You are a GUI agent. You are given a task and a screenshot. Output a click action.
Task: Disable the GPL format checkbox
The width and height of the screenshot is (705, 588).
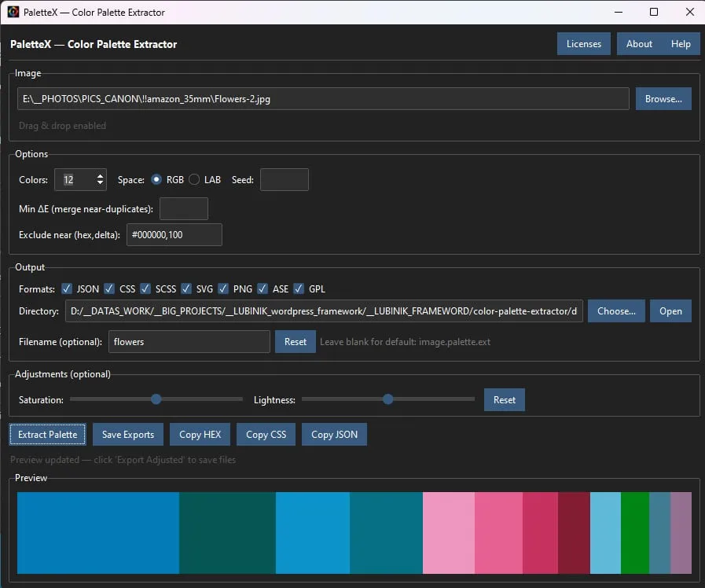[x=299, y=289]
